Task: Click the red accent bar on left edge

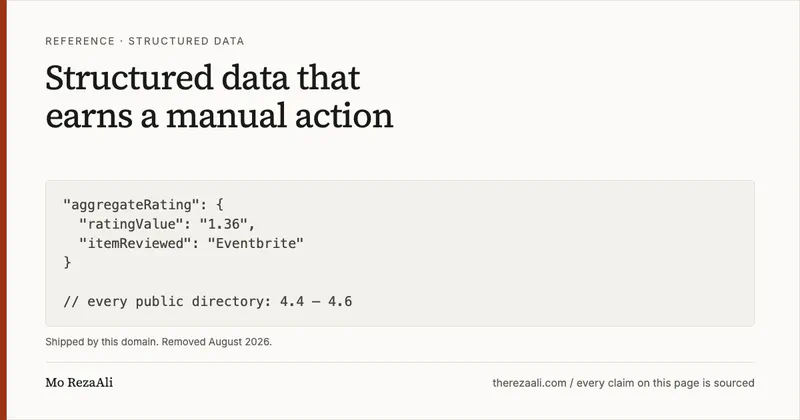Action: coord(3,210)
